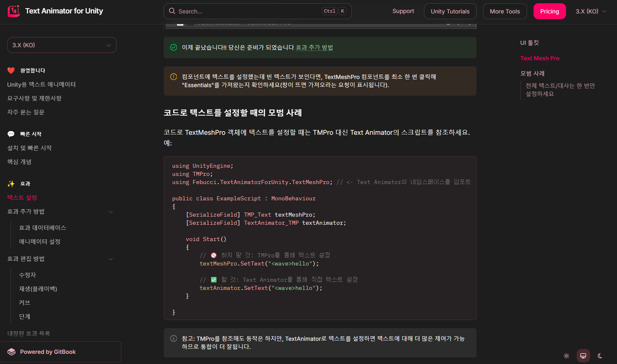617x364 pixels.
Task: Open 수정자 sub-page
Action: (28, 275)
